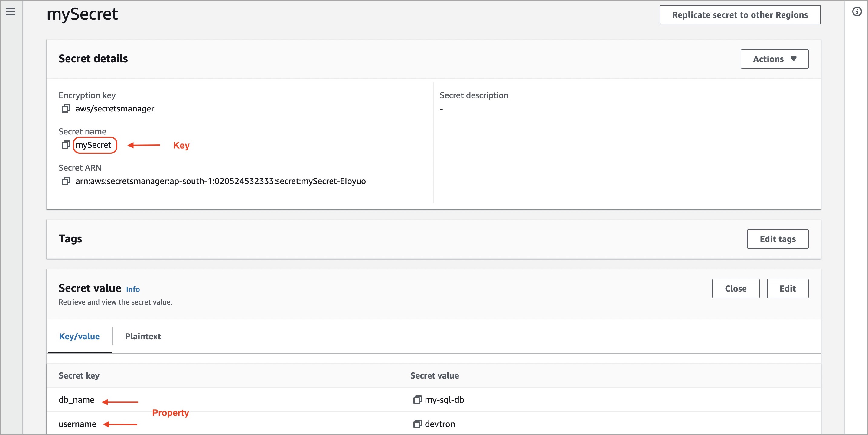Screen dimensions: 868x435
Task: Click Replicate secret to other Regions
Action: tap(740, 15)
